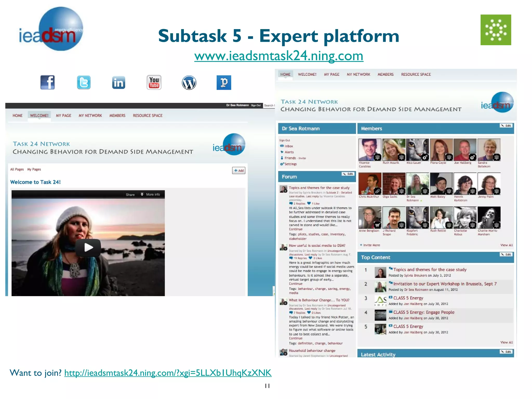The width and height of the screenshot is (532, 399).
Task: Click the Twitter bird icon
Action: click(84, 82)
